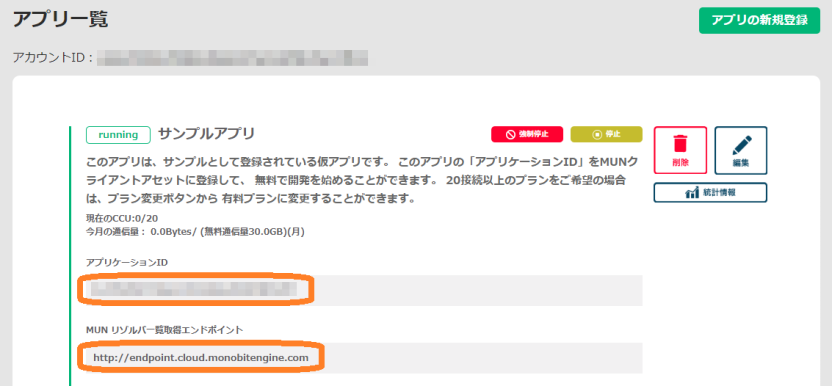
Task: Click the red 強制停止 button
Action: coord(527,134)
